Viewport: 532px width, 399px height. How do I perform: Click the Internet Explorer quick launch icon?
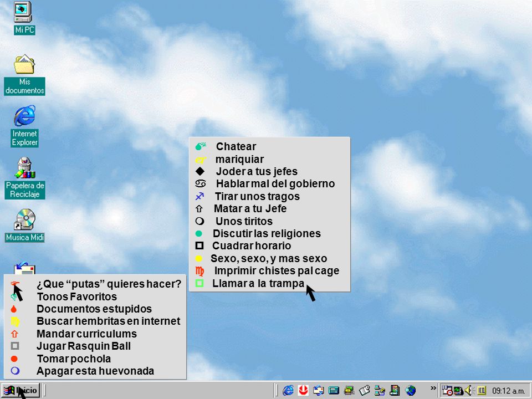click(x=288, y=391)
